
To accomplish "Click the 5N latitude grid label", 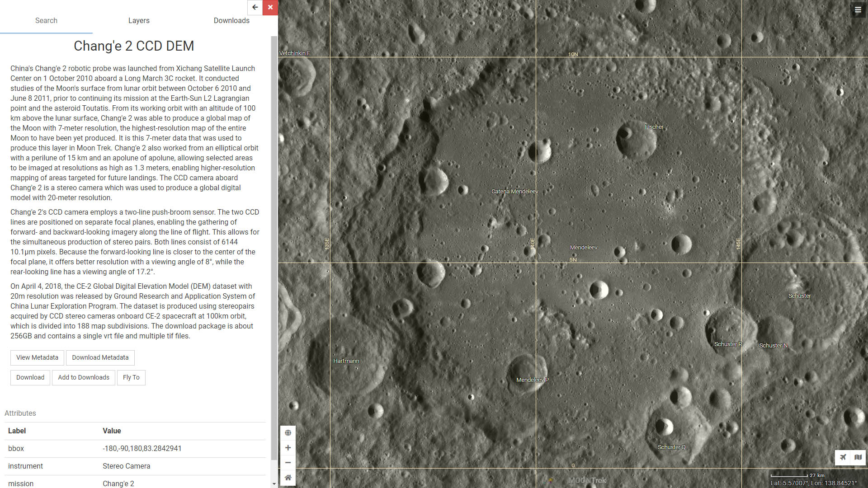I will pyautogui.click(x=573, y=260).
